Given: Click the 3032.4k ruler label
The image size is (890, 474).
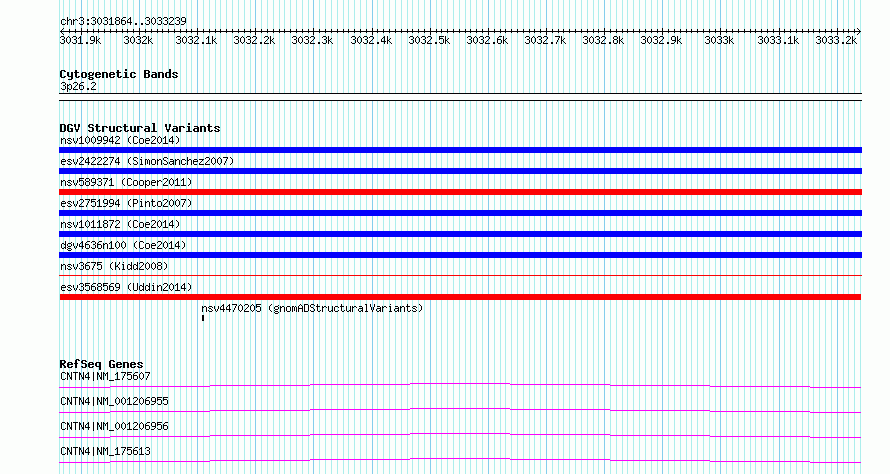Looking at the screenshot, I should 371,40.
